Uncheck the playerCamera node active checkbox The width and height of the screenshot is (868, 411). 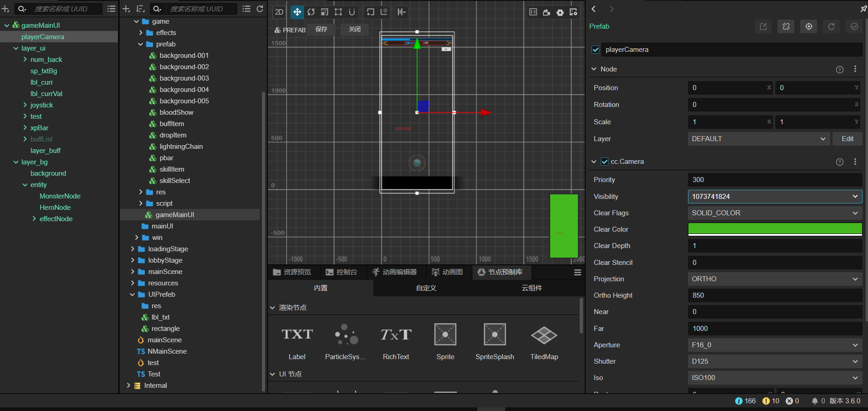(x=596, y=50)
